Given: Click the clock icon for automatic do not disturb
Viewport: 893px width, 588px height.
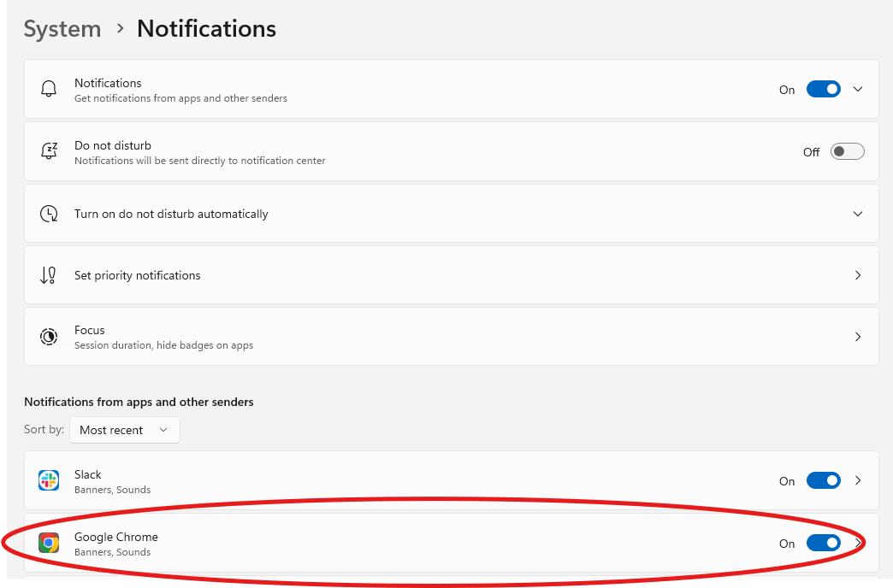Looking at the screenshot, I should coord(49,214).
